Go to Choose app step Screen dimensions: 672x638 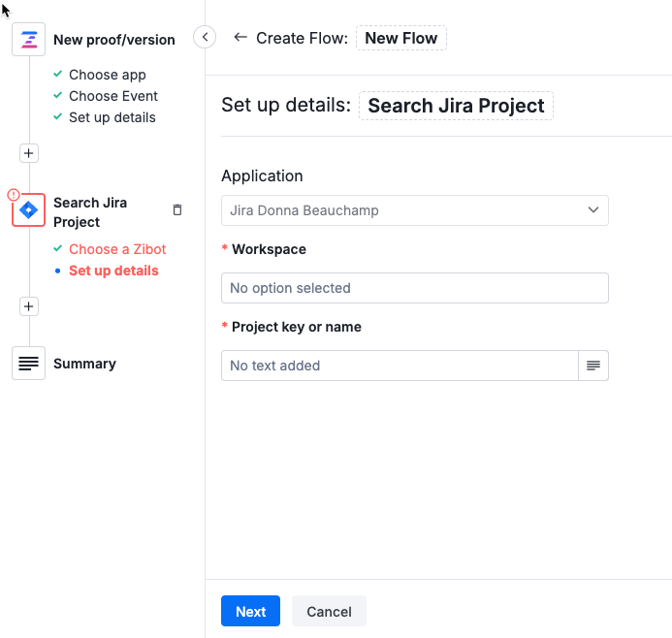107,75
